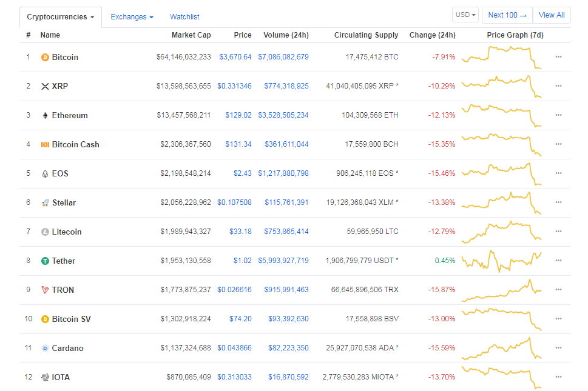588x391 pixels.
Task: Click IOTA circulating supply 2,779,530,283 MIOTA
Action: 358,377
